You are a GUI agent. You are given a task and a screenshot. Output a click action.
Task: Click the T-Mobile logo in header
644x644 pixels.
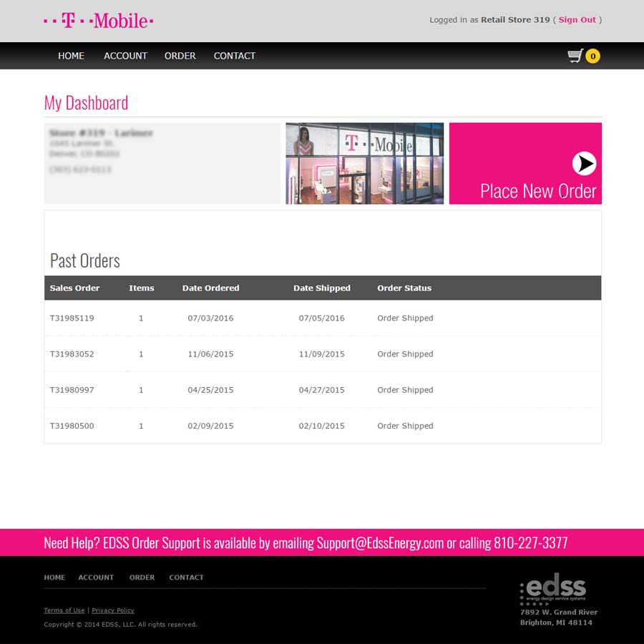[x=99, y=21]
